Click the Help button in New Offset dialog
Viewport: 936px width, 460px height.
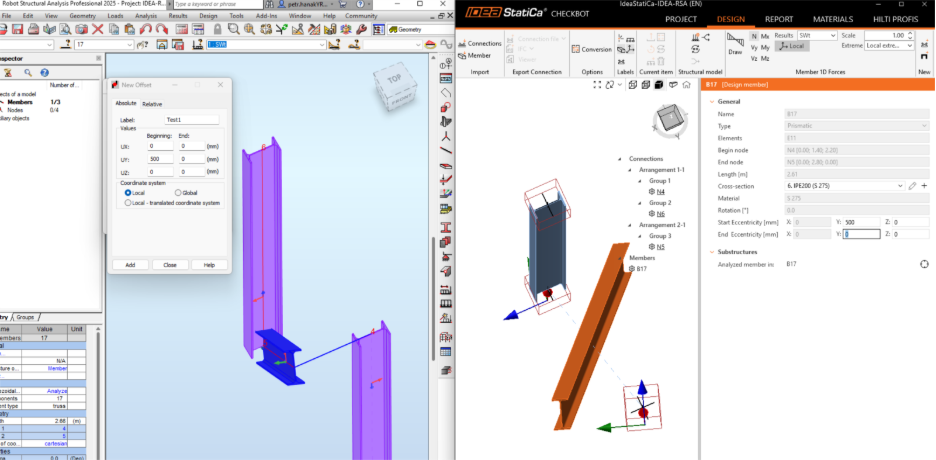[210, 265]
